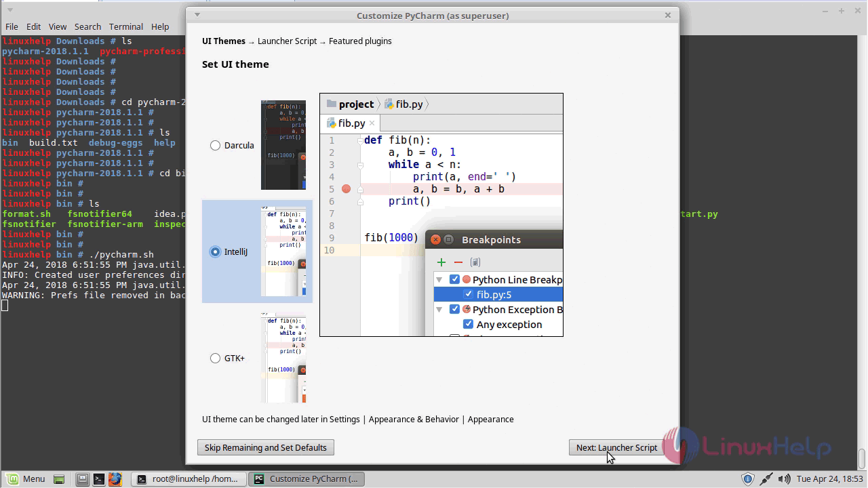Click the 'Set UI theme' heading
The image size is (868, 488).
pos(235,64)
